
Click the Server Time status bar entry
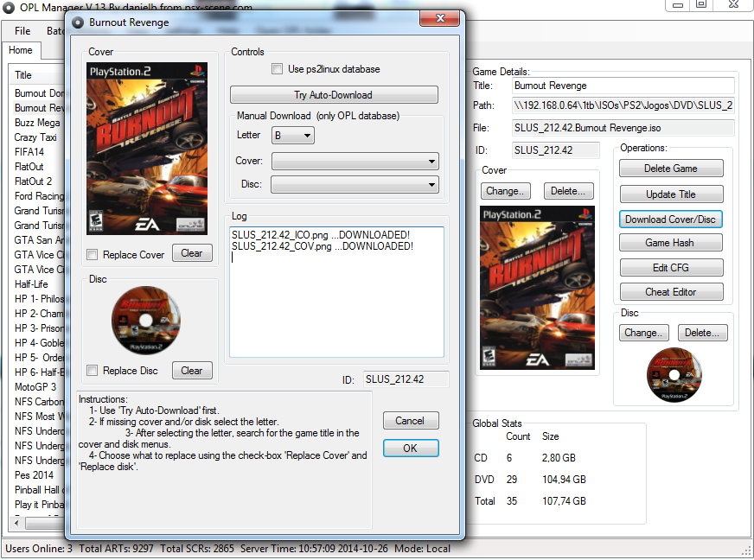[x=315, y=549]
